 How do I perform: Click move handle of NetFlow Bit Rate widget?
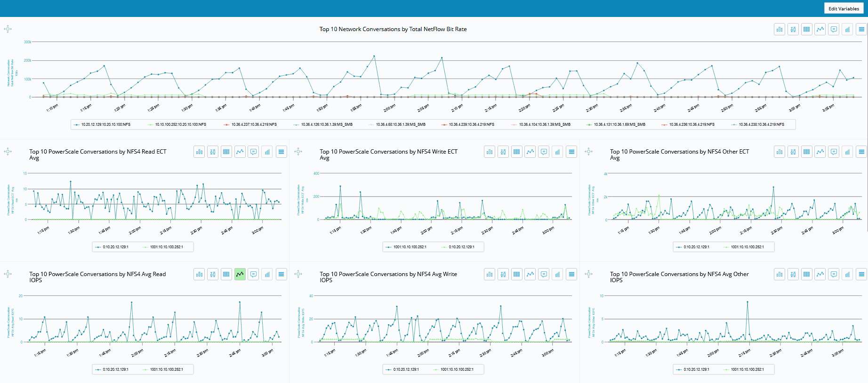tap(8, 29)
